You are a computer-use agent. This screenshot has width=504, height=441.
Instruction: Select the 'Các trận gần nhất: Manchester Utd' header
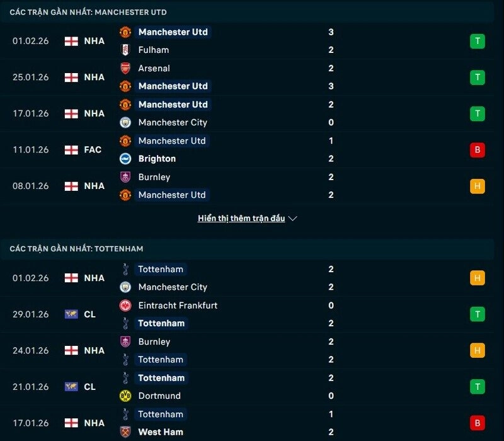click(x=88, y=13)
